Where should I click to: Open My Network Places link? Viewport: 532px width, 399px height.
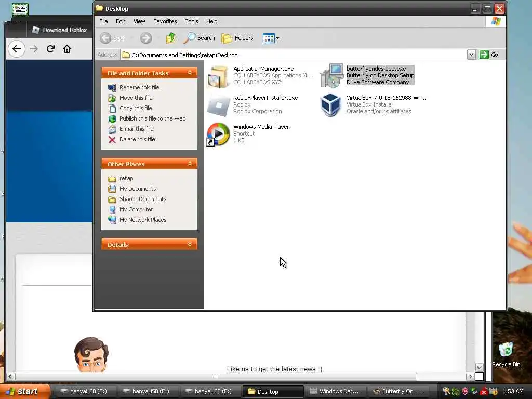point(143,220)
